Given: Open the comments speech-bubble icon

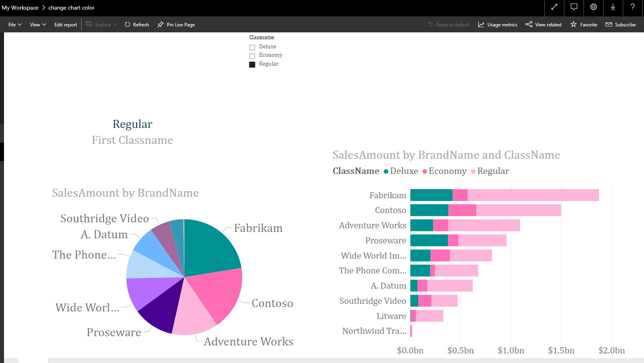Looking at the screenshot, I should (574, 7).
